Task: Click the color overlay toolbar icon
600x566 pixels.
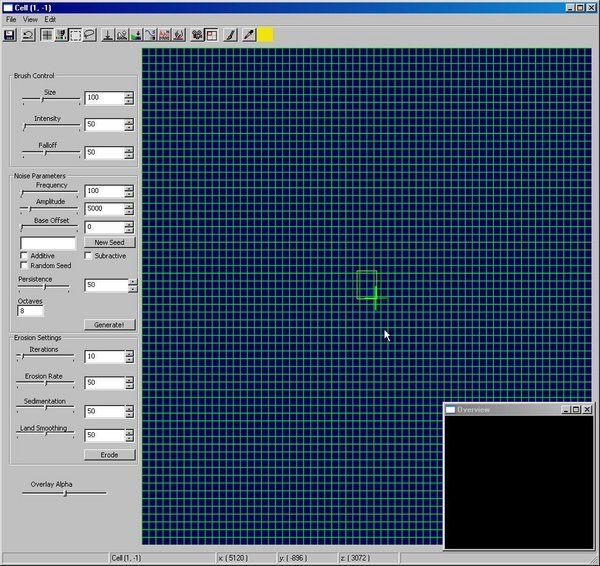Action: click(x=61, y=35)
